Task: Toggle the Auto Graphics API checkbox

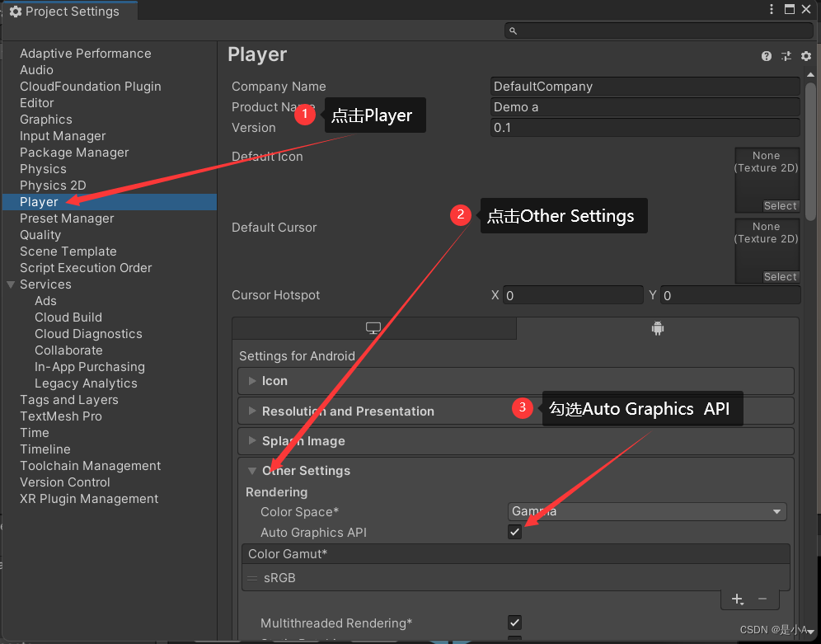Action: point(514,532)
